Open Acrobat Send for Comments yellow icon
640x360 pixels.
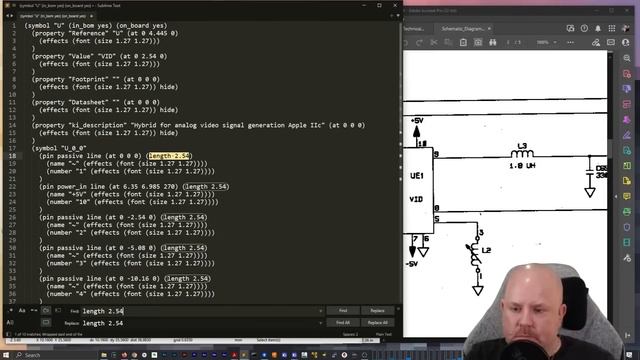627,181
